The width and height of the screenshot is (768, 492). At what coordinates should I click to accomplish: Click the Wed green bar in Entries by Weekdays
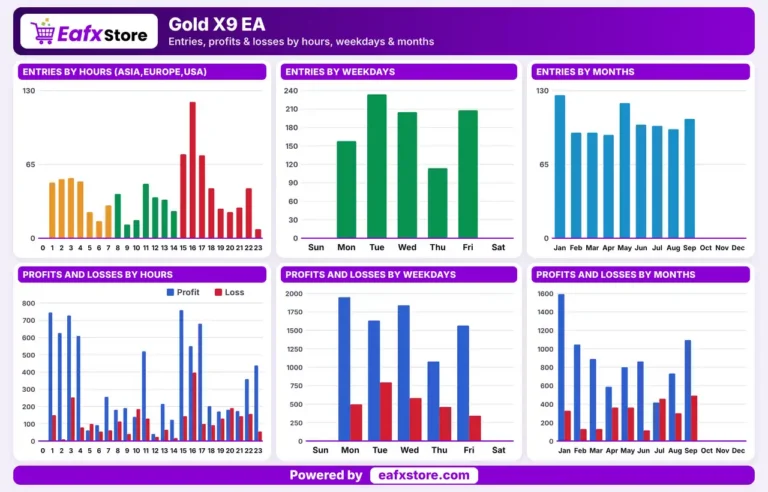point(407,175)
